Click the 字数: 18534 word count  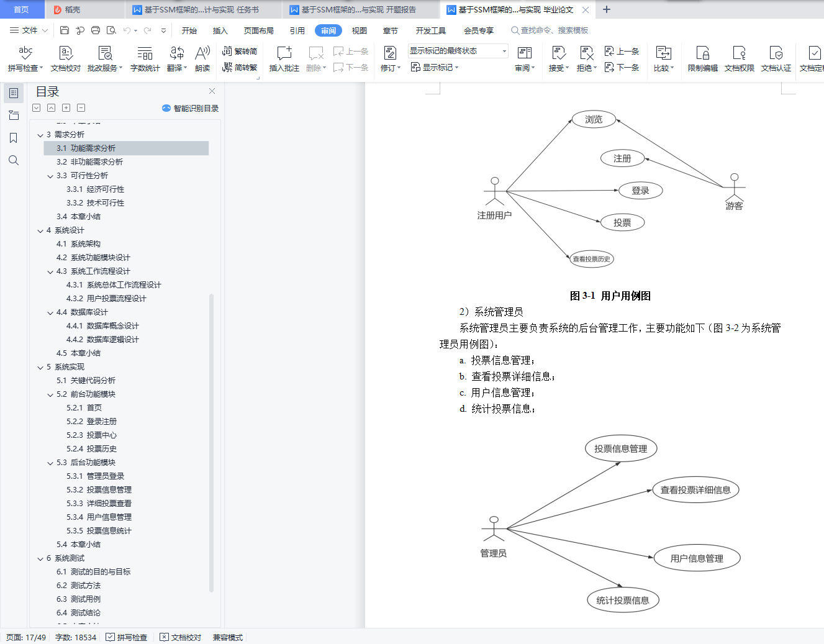coord(76,637)
